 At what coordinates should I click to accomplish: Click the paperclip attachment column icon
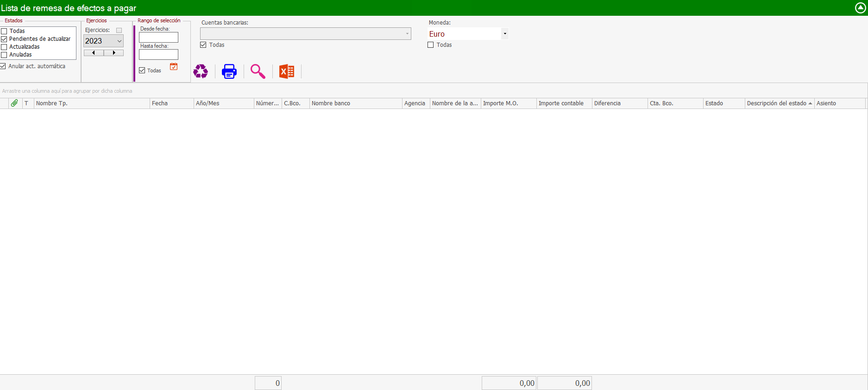click(x=14, y=103)
